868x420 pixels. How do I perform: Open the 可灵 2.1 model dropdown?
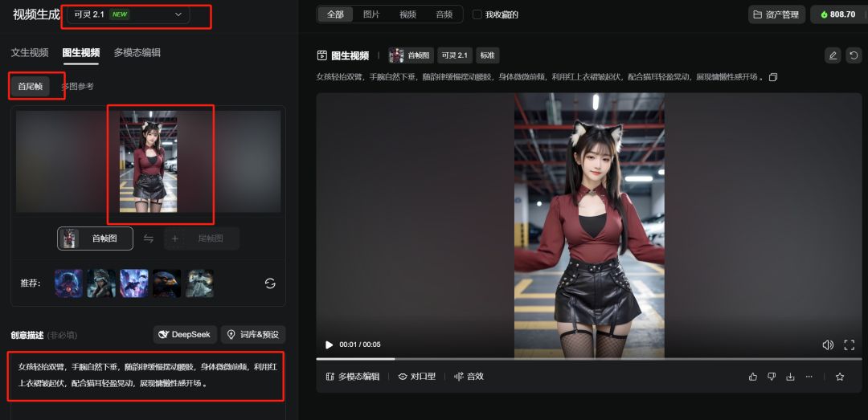point(128,14)
